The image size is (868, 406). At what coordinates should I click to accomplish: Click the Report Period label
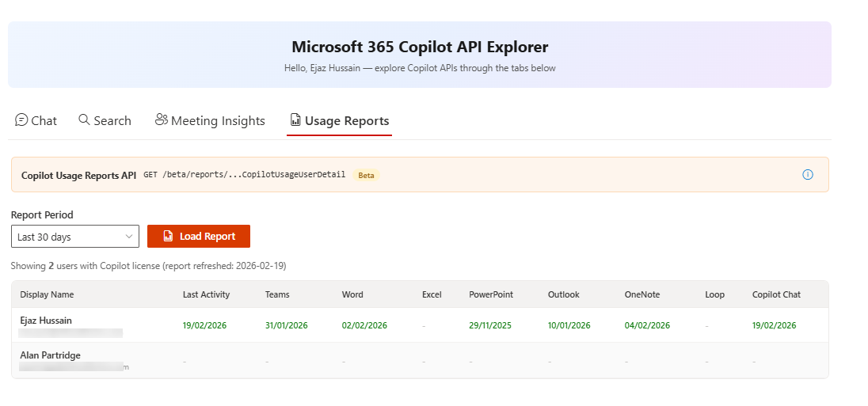(42, 214)
